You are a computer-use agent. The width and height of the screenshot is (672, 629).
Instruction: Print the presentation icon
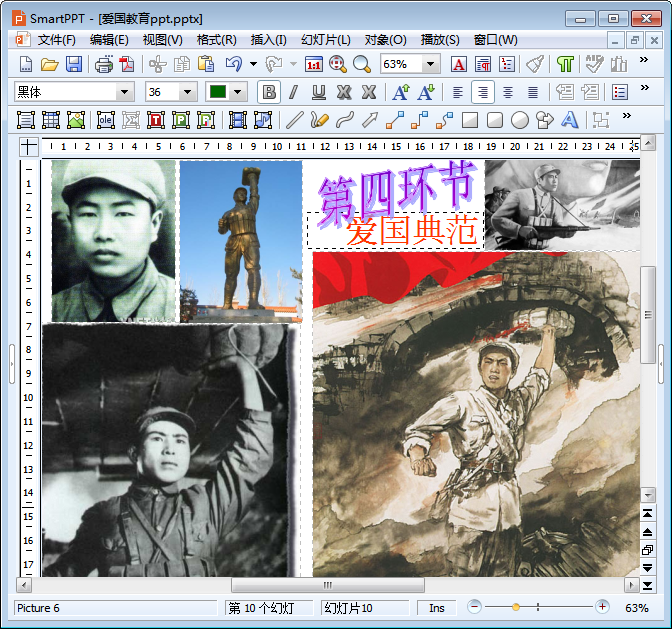click(x=104, y=65)
